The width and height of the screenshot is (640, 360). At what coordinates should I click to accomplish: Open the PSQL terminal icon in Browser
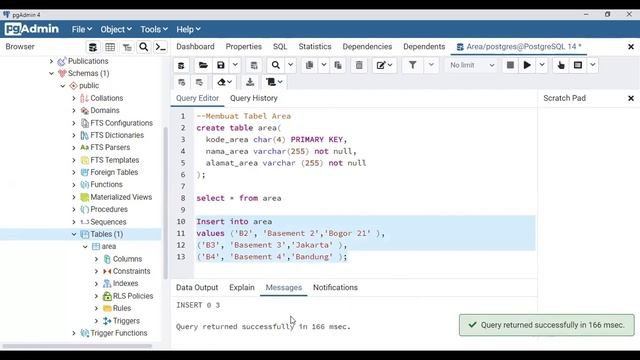[x=161, y=47]
